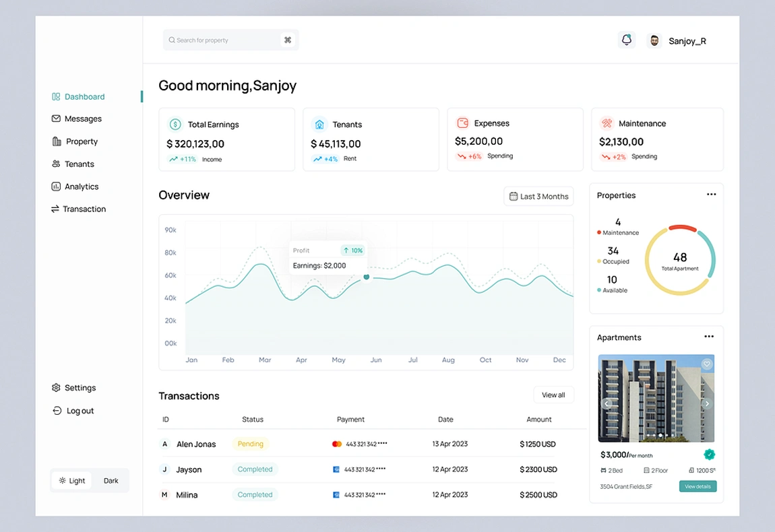Click the Tenants house icon card
This screenshot has width=775, height=532.
(319, 125)
